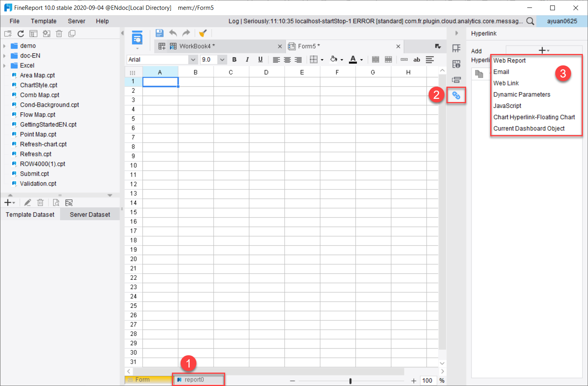Preview dataset data with the magnifier icon
The image size is (588, 386).
(x=56, y=202)
